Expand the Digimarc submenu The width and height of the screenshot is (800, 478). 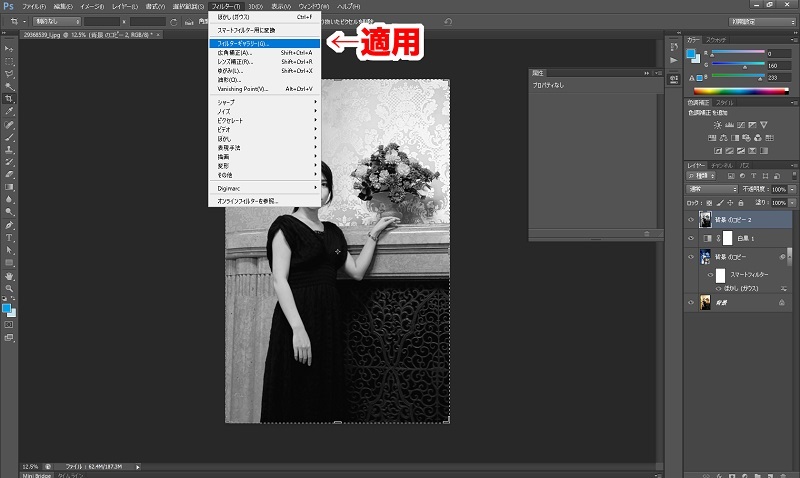[265, 188]
